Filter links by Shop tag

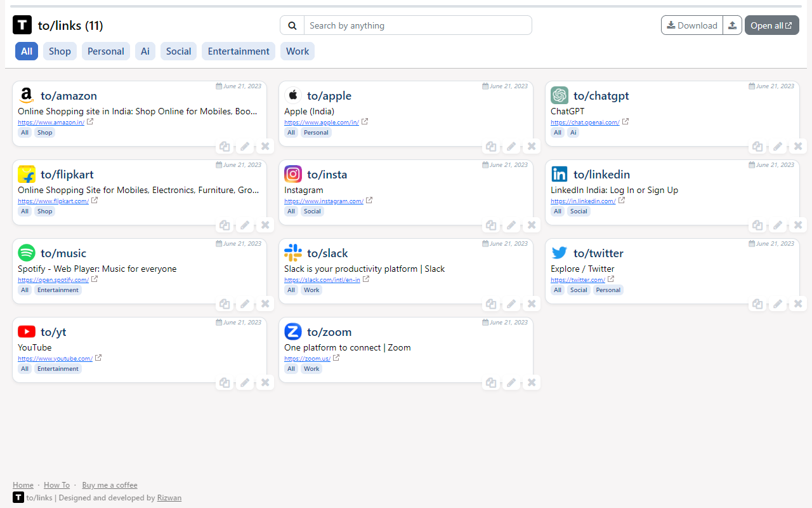coord(60,51)
